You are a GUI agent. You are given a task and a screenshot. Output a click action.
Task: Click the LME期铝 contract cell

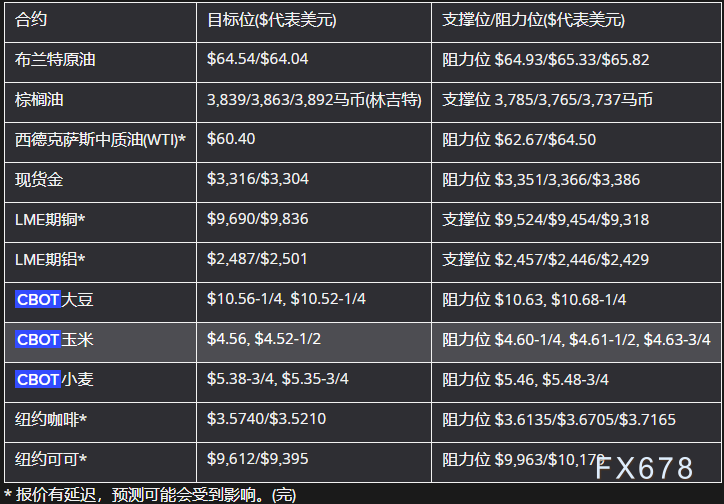(50, 260)
